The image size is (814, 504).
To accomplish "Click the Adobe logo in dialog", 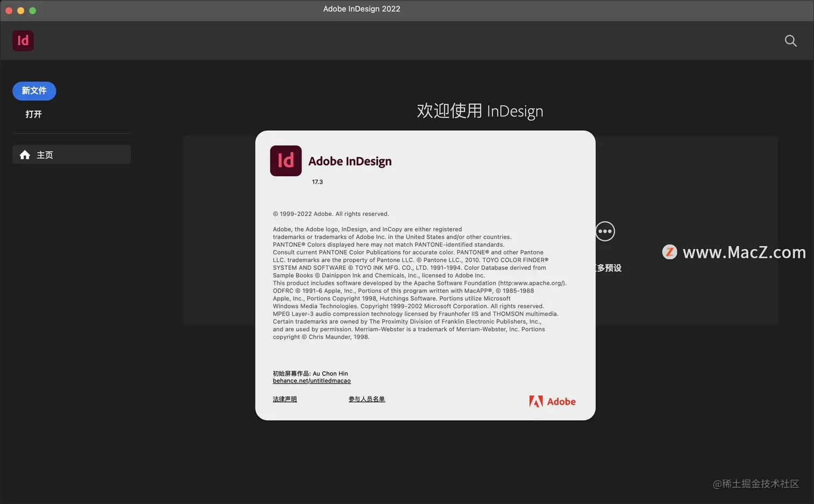I will 552,401.
